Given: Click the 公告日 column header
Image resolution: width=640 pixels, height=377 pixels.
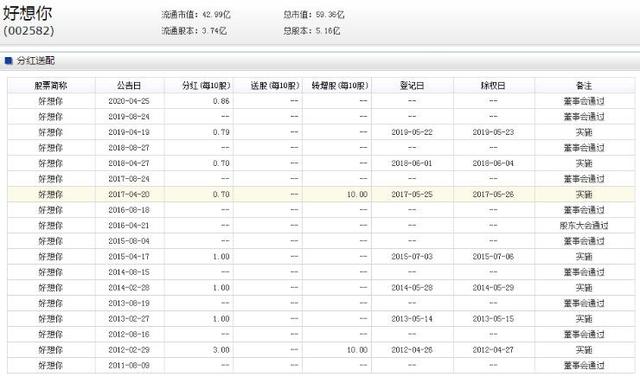Looking at the screenshot, I should click(x=129, y=86).
